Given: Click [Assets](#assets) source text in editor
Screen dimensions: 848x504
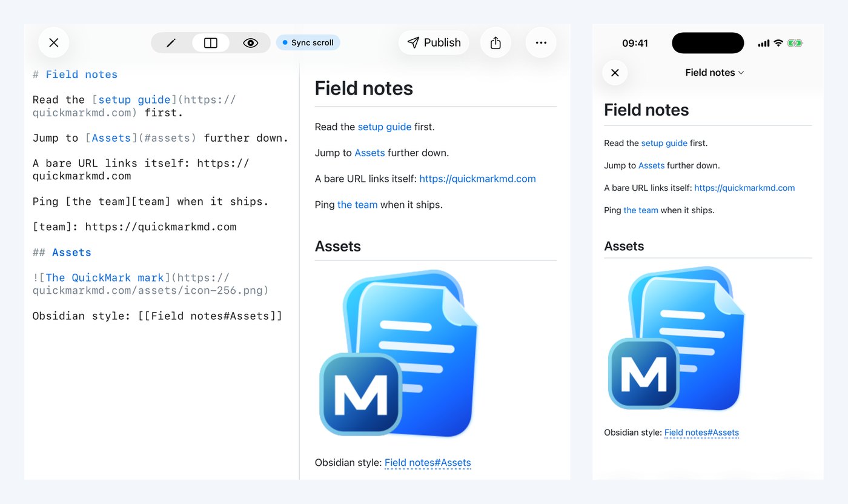Looking at the screenshot, I should [x=141, y=138].
